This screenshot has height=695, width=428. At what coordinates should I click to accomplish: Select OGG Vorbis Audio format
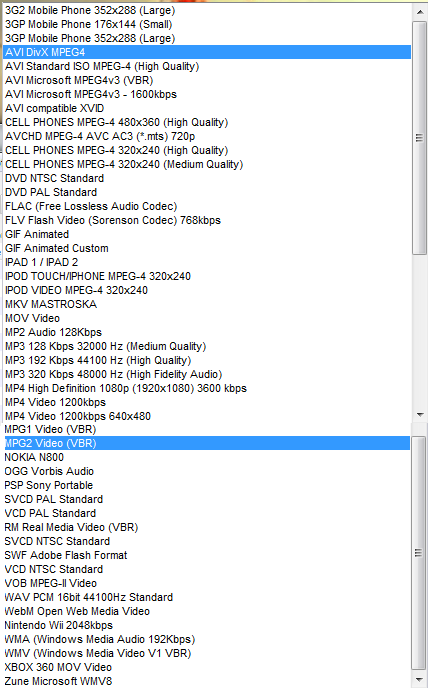click(207, 471)
